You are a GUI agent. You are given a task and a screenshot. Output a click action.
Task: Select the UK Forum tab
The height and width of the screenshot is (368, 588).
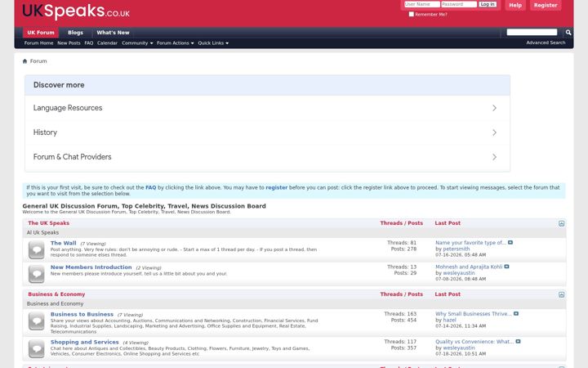41,33
